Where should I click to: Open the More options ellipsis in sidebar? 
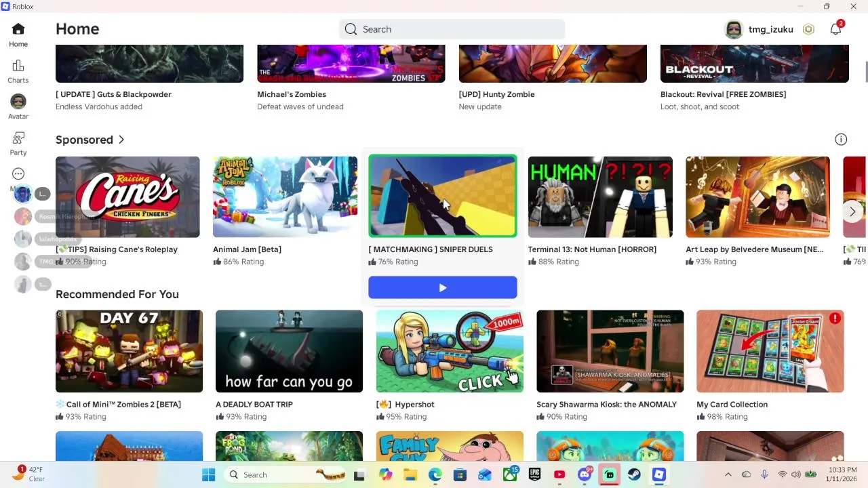point(18,174)
